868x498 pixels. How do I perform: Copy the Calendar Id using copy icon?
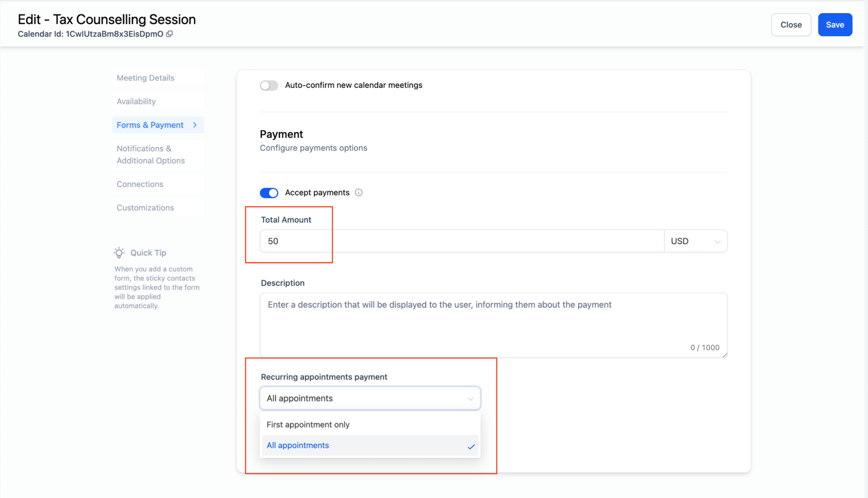pos(169,34)
